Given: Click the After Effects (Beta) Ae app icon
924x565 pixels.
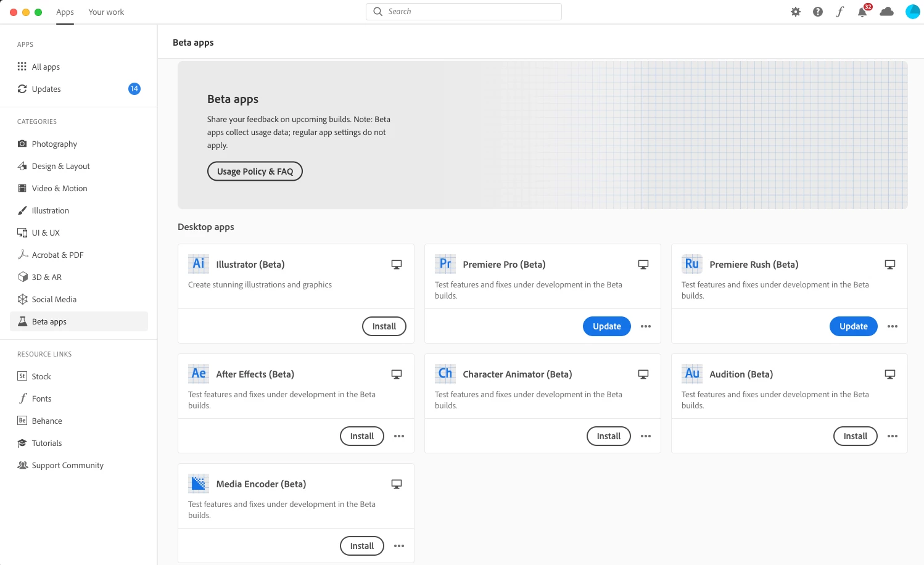Looking at the screenshot, I should point(199,374).
